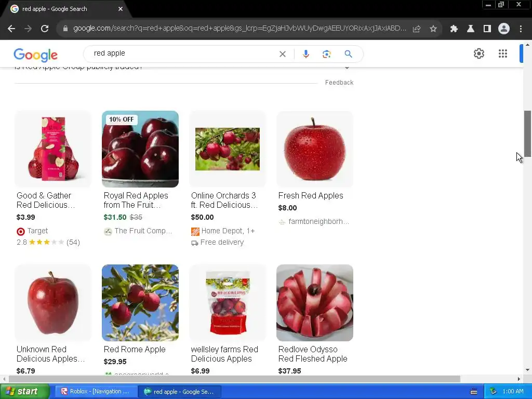
Task: Start a voice search with the microphone
Action: pyautogui.click(x=305, y=54)
